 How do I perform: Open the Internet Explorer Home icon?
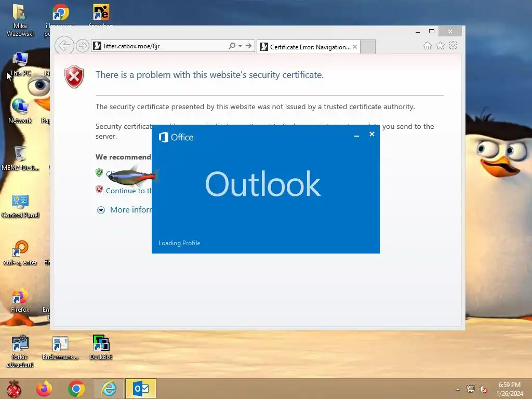(428, 46)
